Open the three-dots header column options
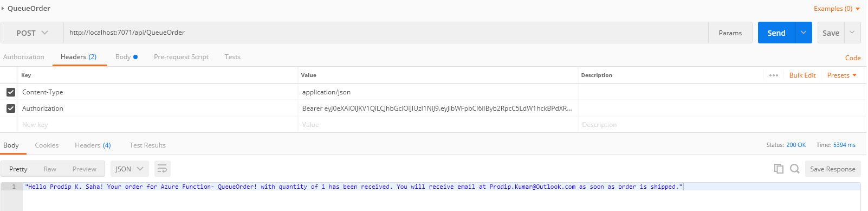 773,75
